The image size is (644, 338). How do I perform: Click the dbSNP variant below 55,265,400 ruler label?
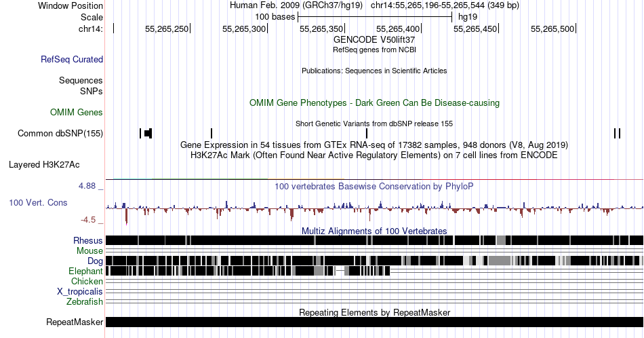tap(367, 133)
